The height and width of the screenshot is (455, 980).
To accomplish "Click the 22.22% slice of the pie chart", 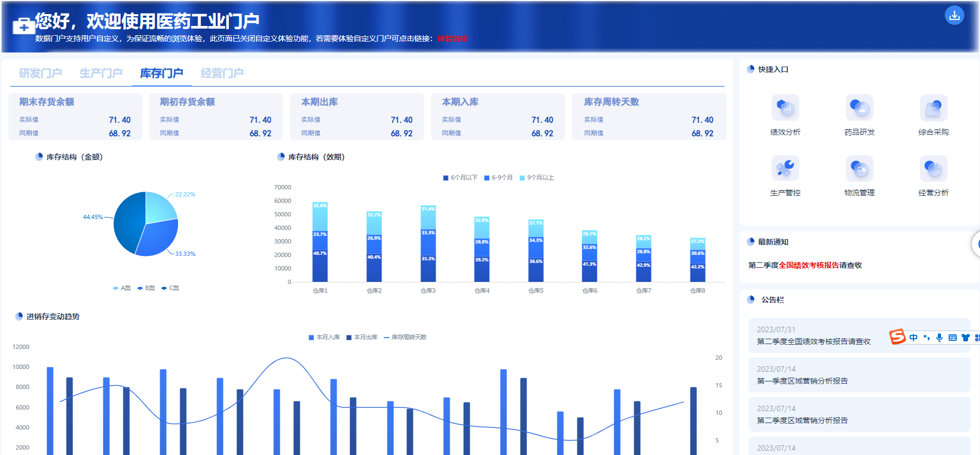I will [160, 208].
